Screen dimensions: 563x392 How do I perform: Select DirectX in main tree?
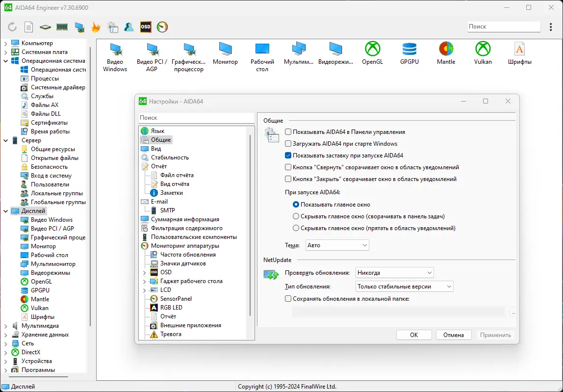pos(31,352)
